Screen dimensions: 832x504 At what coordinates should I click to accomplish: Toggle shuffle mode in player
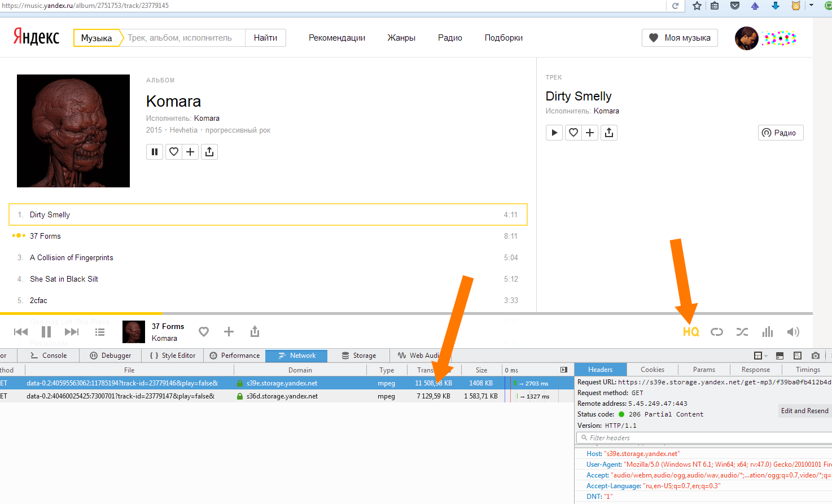[742, 332]
